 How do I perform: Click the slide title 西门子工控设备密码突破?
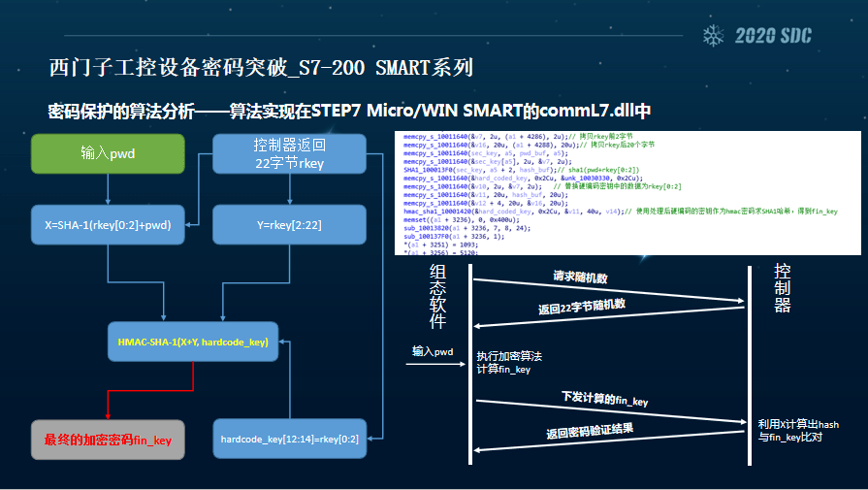tap(261, 68)
